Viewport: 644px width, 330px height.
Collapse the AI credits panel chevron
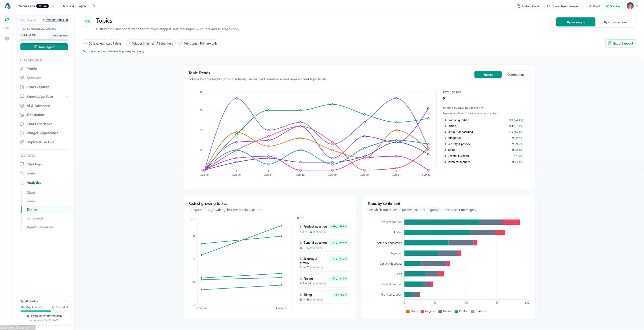point(66,301)
